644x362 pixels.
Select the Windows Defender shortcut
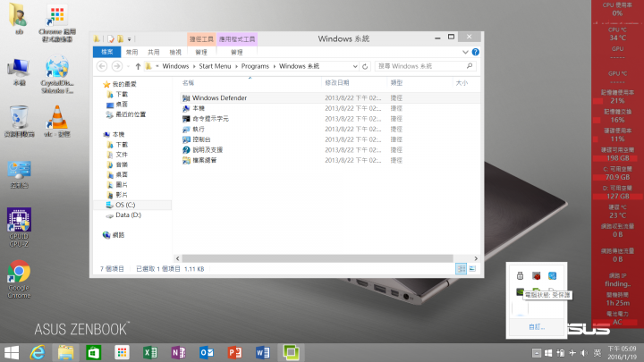[219, 98]
